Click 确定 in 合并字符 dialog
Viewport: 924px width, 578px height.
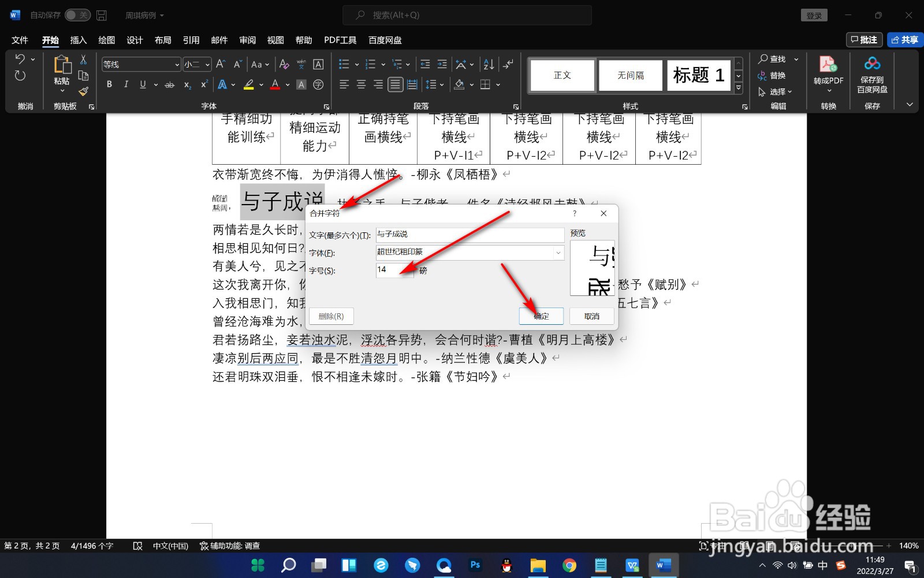point(541,316)
